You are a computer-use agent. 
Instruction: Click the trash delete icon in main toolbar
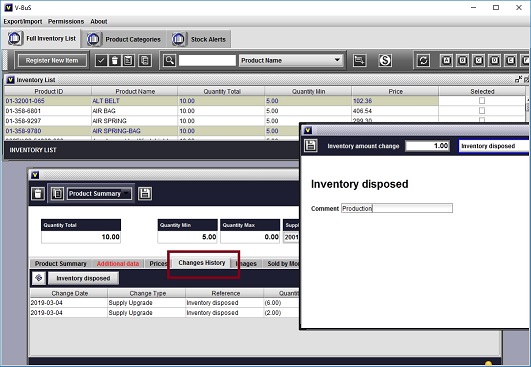(x=115, y=61)
